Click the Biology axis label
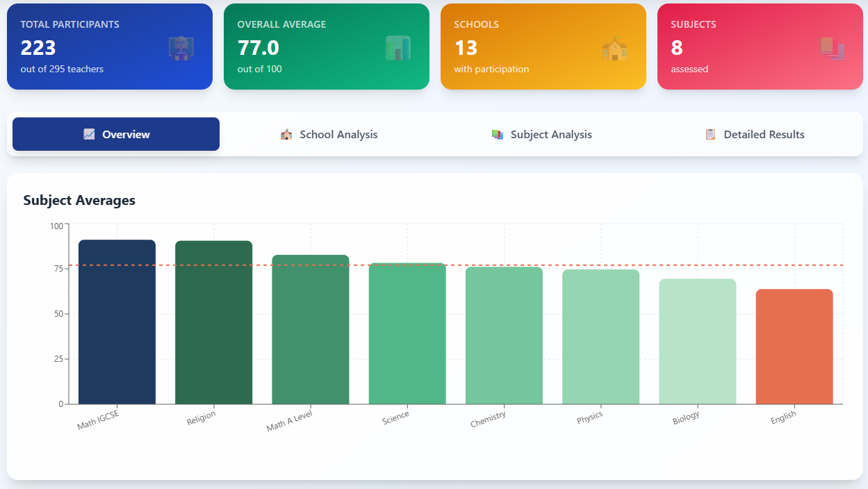This screenshot has height=489, width=868. pos(686,417)
